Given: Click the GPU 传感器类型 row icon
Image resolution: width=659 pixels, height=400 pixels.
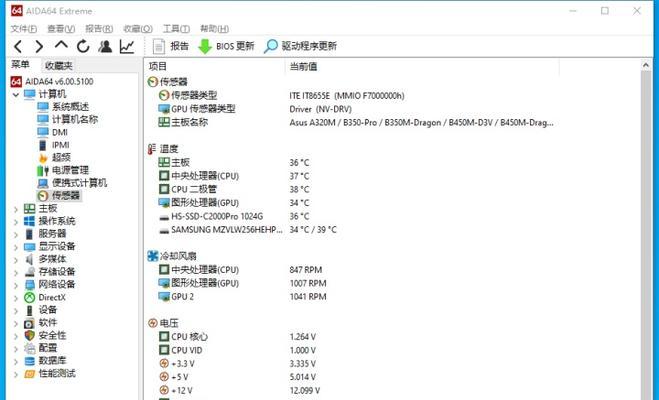Looking at the screenshot, I should [163, 109].
